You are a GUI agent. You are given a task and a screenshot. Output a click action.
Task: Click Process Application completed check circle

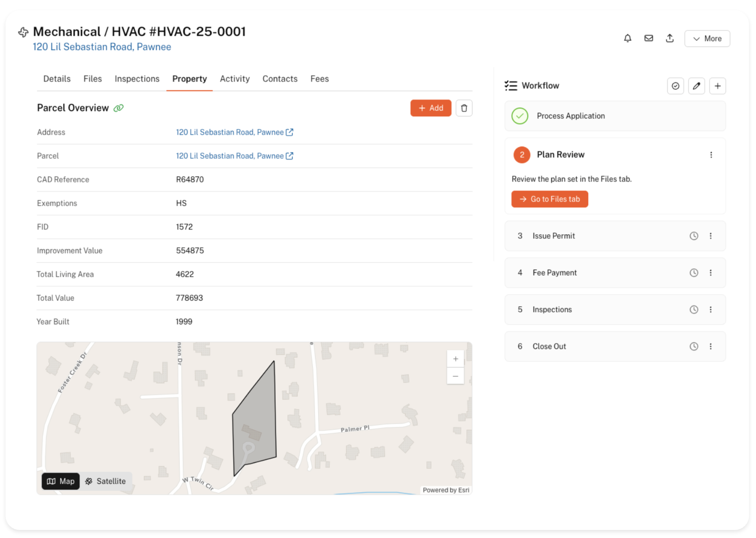pos(520,116)
